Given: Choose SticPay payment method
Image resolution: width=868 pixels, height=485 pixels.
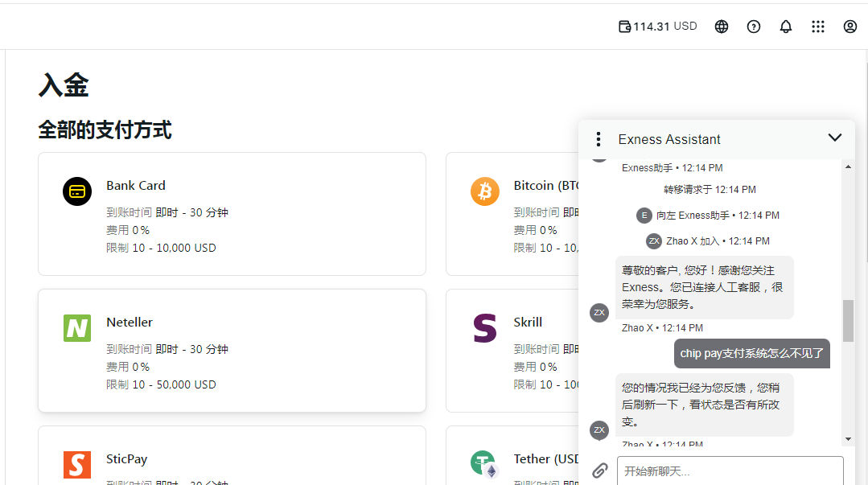Looking at the screenshot, I should coord(232,456).
